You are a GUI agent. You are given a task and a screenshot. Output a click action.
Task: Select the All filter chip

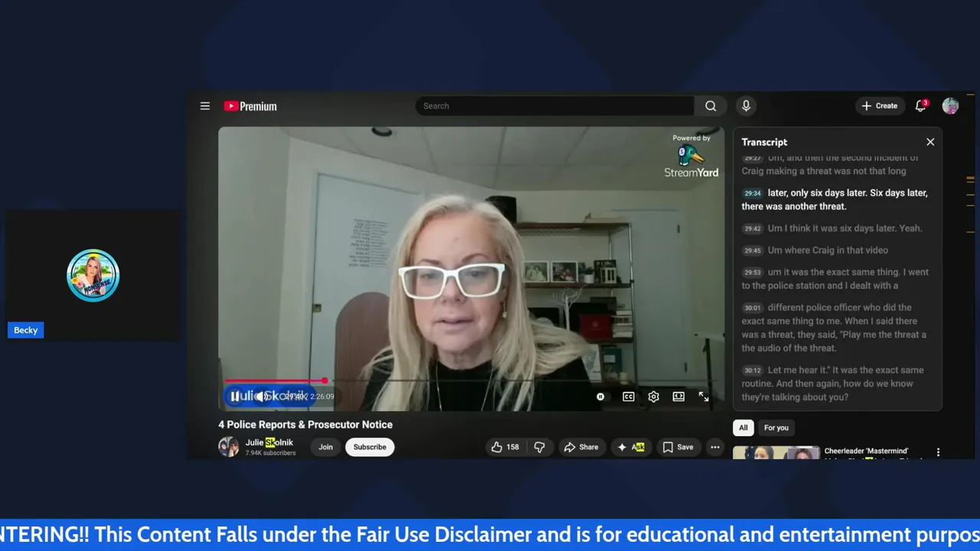pyautogui.click(x=743, y=428)
